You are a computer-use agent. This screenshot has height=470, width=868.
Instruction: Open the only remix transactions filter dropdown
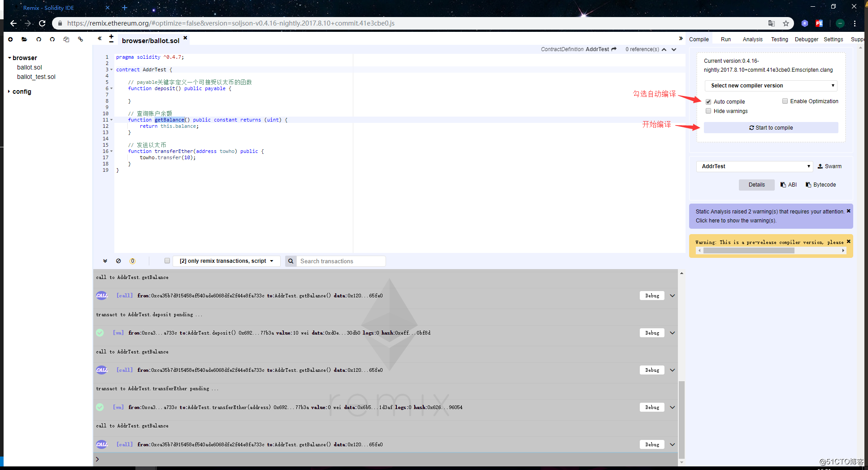pyautogui.click(x=226, y=261)
